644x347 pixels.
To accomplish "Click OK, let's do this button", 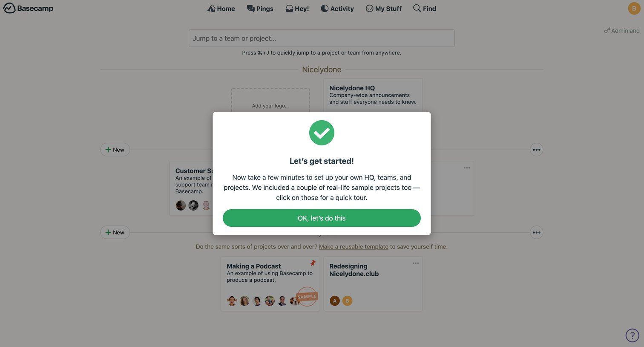I will tap(322, 218).
